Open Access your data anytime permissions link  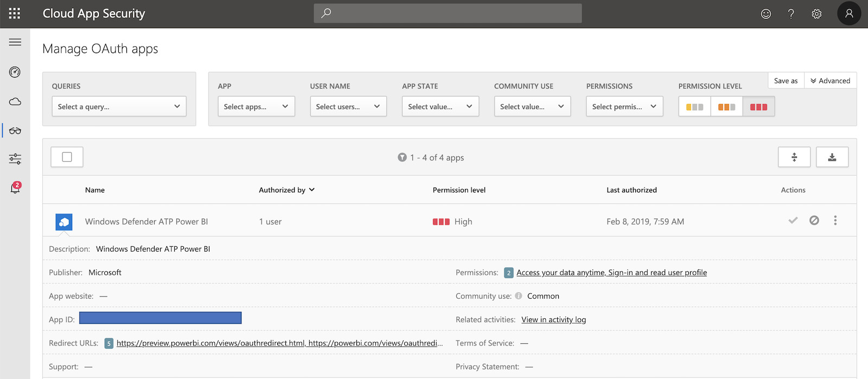(611, 273)
